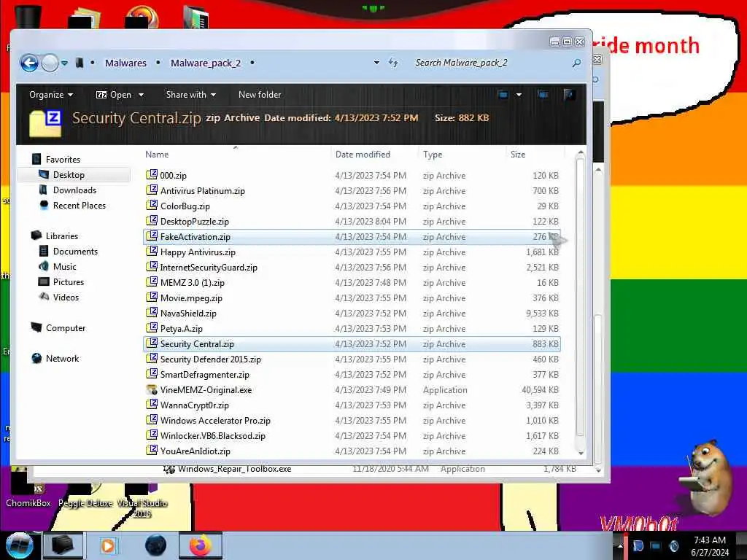
Task: Select MEMZ 3.0 (1).zip file icon
Action: (x=152, y=282)
